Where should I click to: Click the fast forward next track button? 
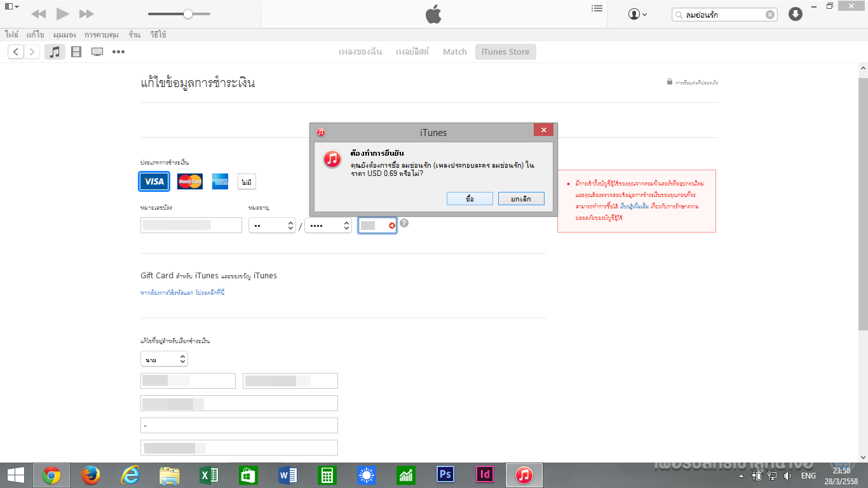pyautogui.click(x=86, y=14)
